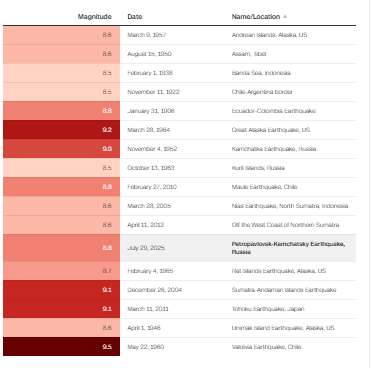Screen dimensions: 371x368
Task: Select the Great Alaska Earthquake, US row
Action: pyautogui.click(x=179, y=130)
